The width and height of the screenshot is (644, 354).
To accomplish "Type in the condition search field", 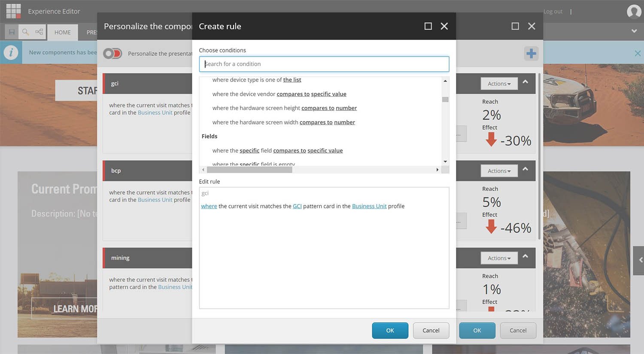I will click(324, 64).
